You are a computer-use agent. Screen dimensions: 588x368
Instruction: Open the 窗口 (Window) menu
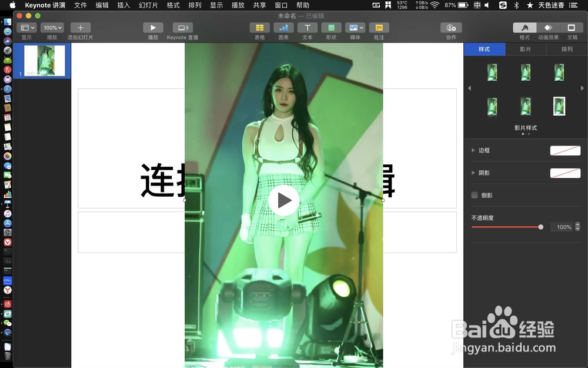pyautogui.click(x=281, y=5)
